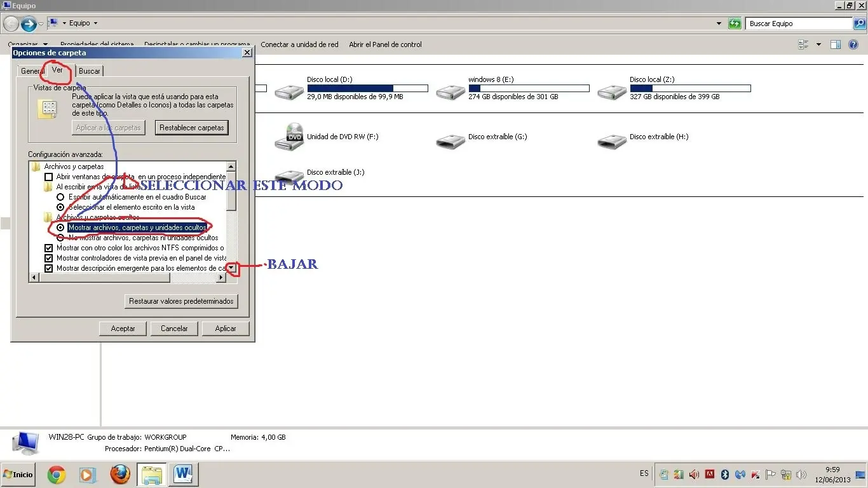The width and height of the screenshot is (868, 488).
Task: Select the Unidad de DVD RW (F:) icon
Action: tap(289, 137)
